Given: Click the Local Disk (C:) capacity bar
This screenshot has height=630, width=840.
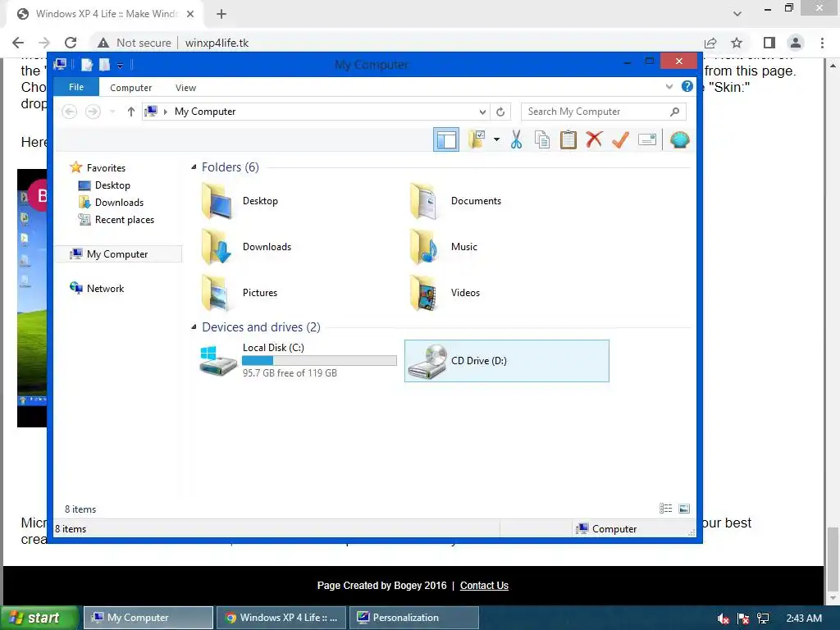Looking at the screenshot, I should point(319,361).
